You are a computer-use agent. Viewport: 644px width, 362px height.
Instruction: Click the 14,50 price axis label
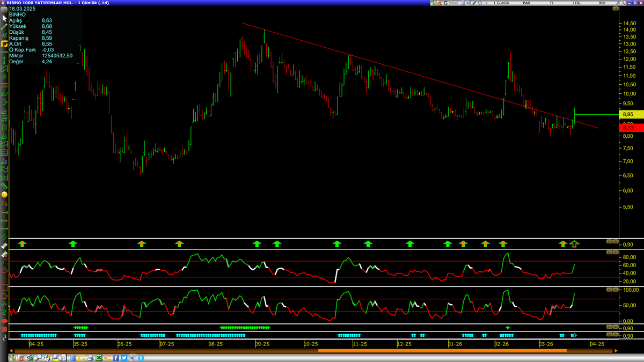629,24
